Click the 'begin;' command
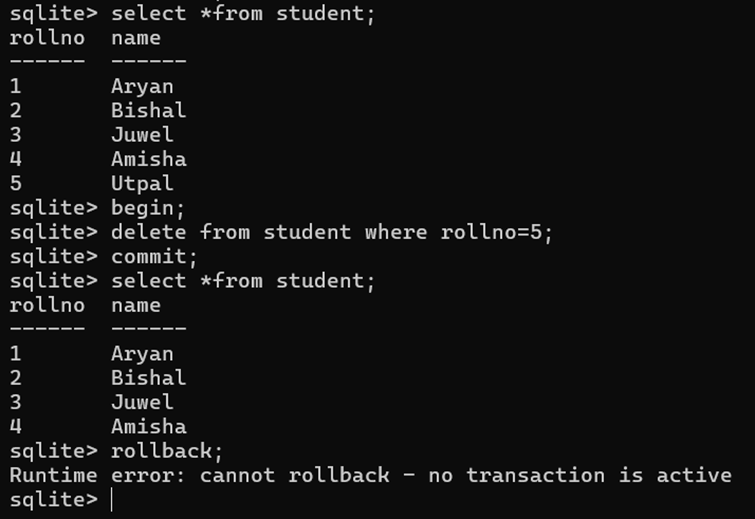 pyautogui.click(x=148, y=208)
